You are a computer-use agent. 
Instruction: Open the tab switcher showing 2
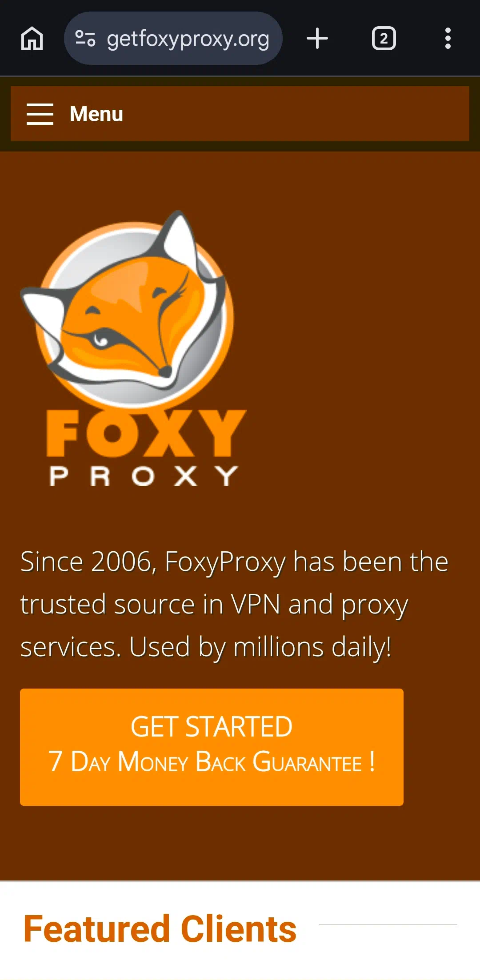(x=384, y=38)
